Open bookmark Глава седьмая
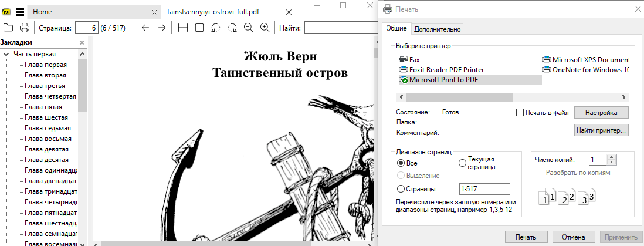Image resolution: width=644 pixels, height=246 pixels. (48, 128)
